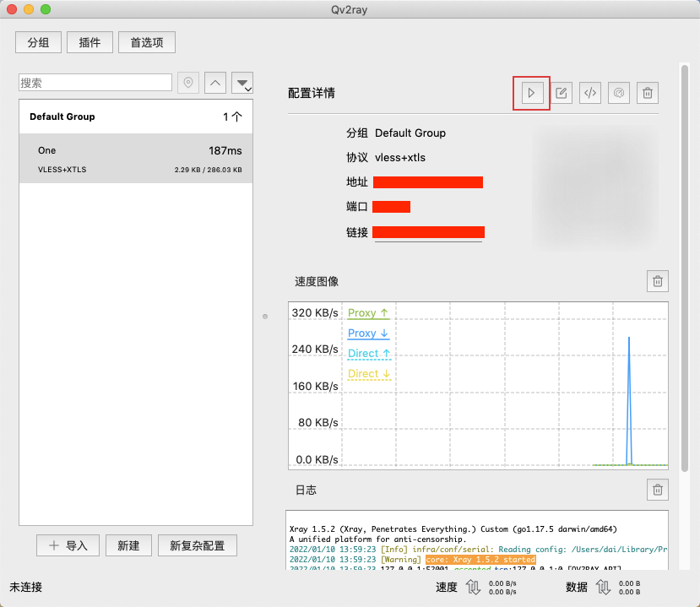Open the 插件 plugins menu
The height and width of the screenshot is (607, 700).
[90, 42]
